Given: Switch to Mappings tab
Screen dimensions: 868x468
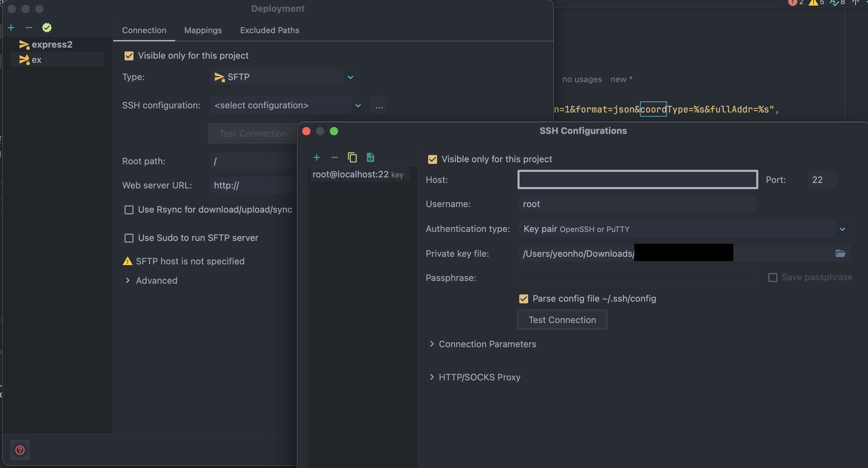Looking at the screenshot, I should tap(203, 30).
